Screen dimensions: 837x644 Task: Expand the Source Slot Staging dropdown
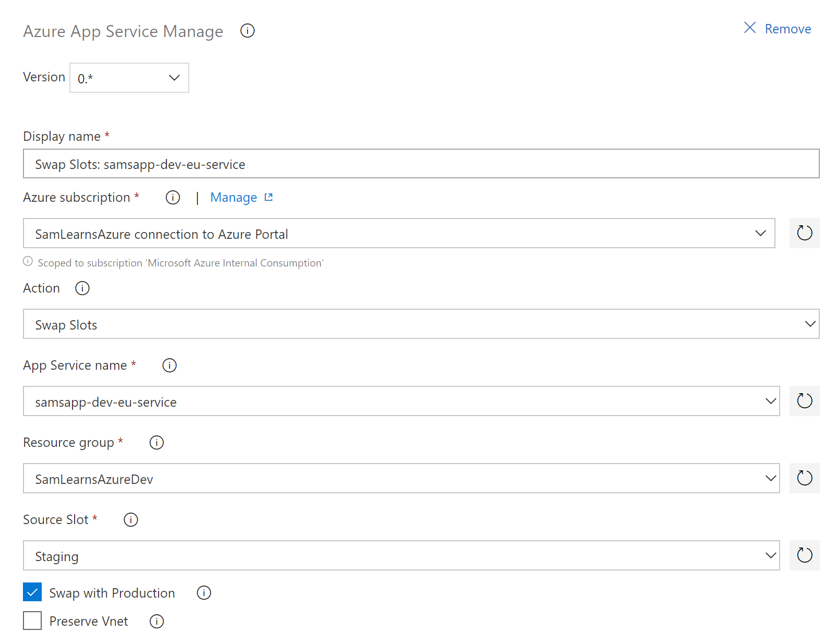coord(401,555)
